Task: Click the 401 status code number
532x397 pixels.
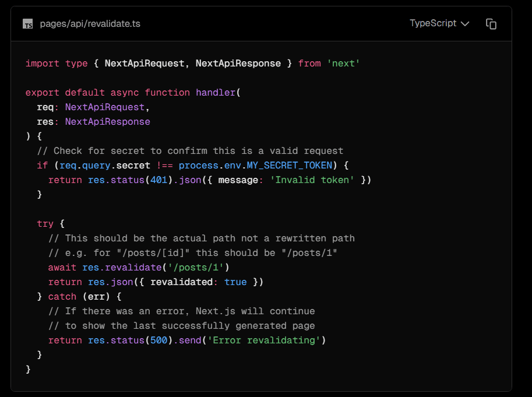Action: coord(158,180)
